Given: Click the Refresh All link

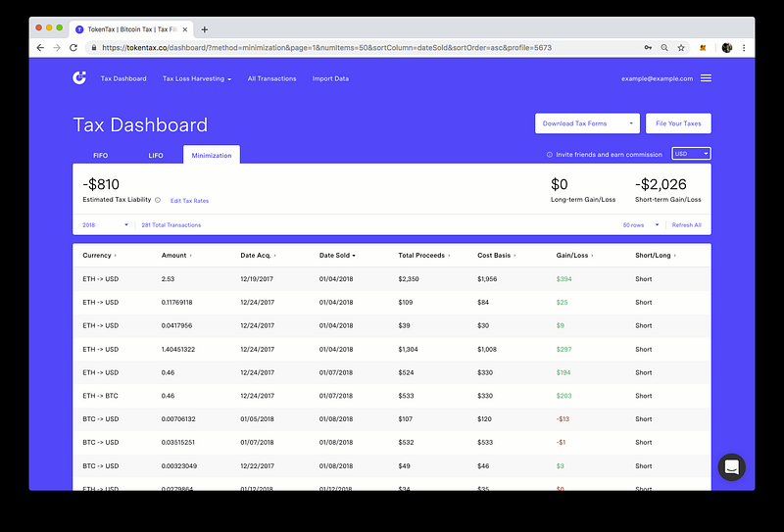Looking at the screenshot, I should coord(687,225).
